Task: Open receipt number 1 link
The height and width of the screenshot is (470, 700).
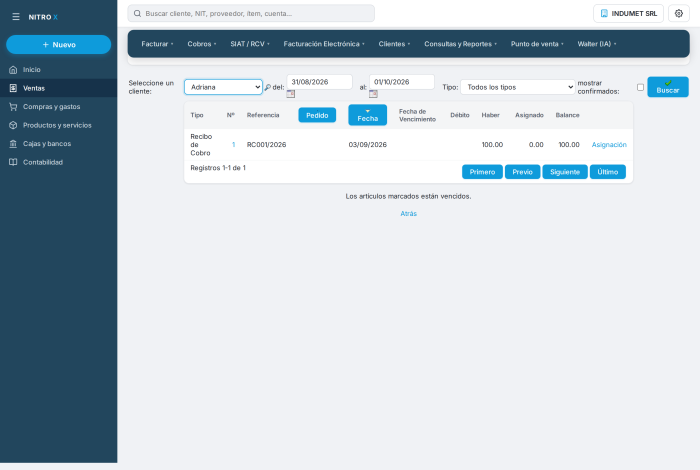Action: pos(233,145)
